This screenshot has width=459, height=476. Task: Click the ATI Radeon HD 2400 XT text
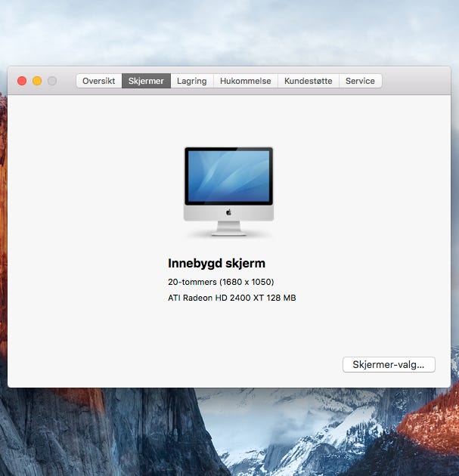coord(216,298)
